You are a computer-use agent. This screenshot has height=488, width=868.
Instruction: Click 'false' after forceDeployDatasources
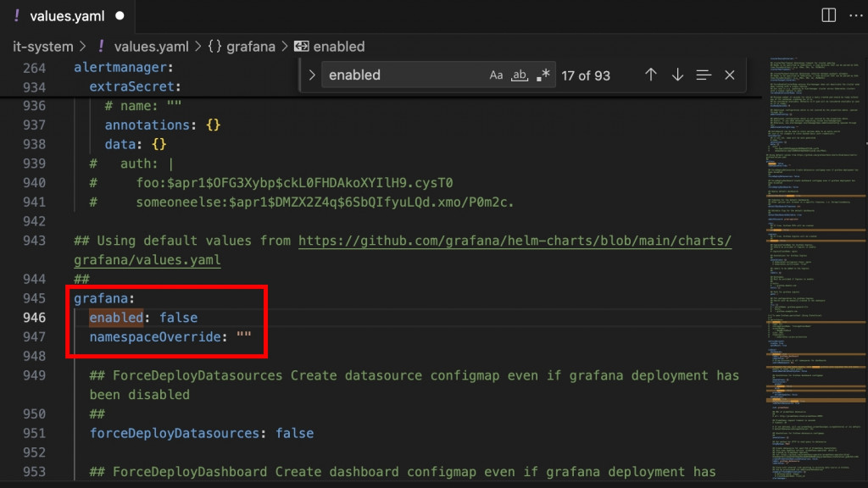(x=294, y=433)
